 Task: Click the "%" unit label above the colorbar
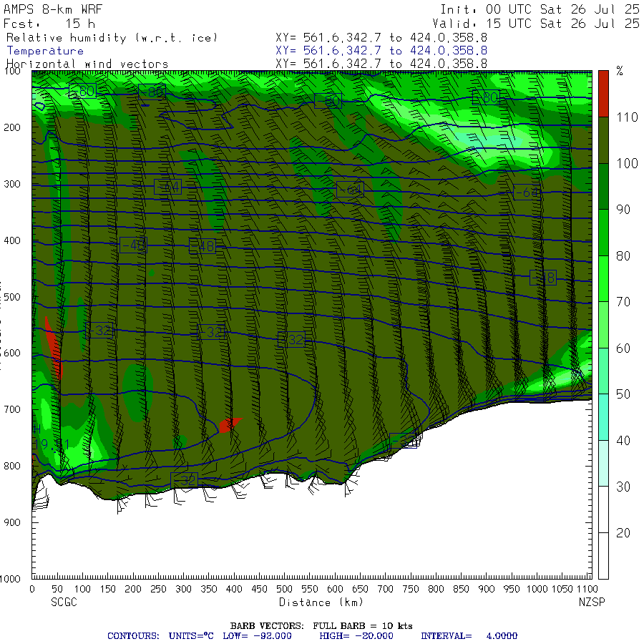coord(620,72)
